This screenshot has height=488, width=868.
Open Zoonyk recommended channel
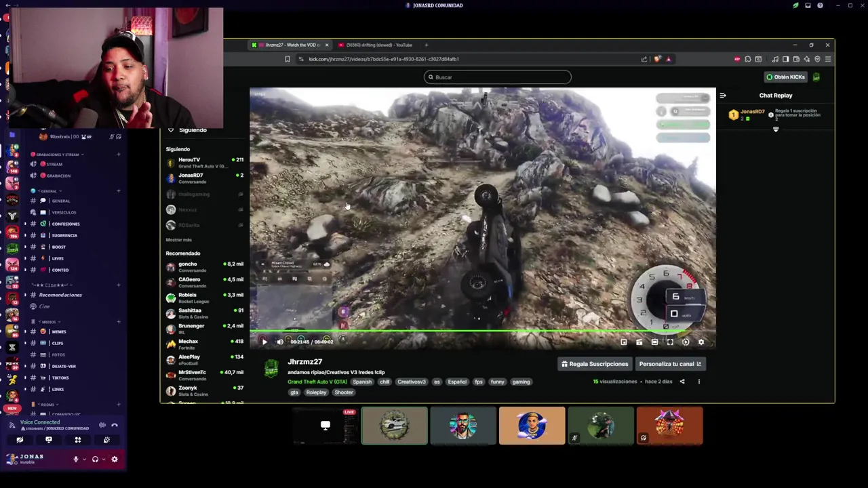click(205, 391)
